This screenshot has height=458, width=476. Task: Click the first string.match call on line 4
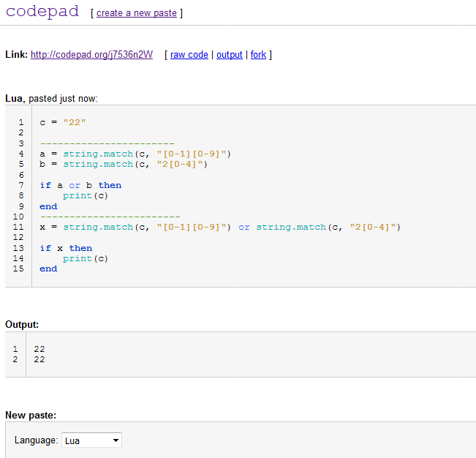click(98, 154)
